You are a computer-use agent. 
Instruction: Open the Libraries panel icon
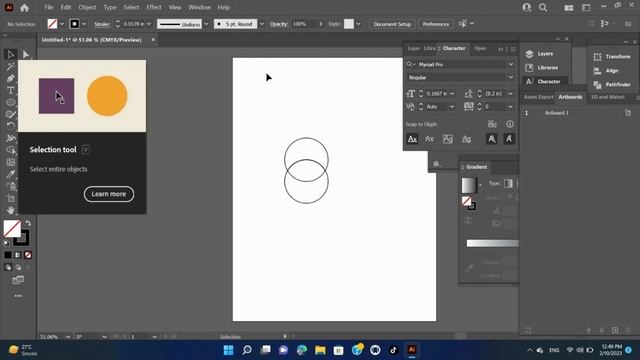(x=529, y=68)
